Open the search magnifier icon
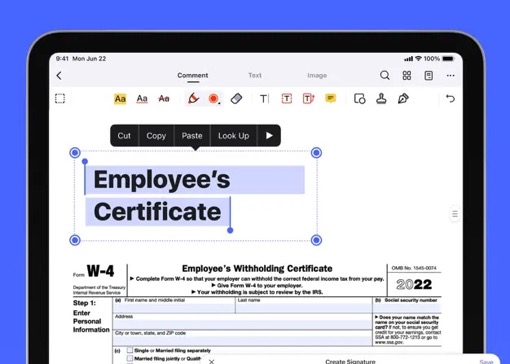Screen dimensions: 510x364 tap(385, 75)
